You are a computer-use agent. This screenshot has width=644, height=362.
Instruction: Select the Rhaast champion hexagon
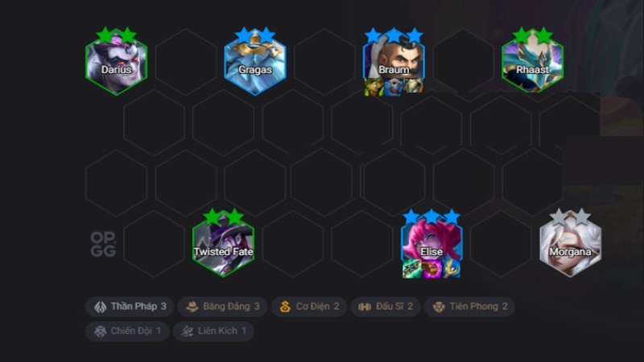coord(533,62)
